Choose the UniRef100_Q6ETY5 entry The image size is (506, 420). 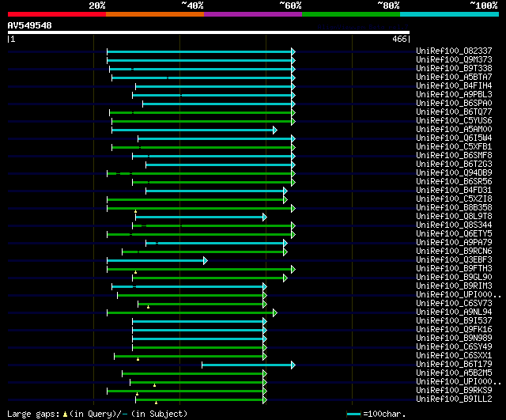pos(454,234)
